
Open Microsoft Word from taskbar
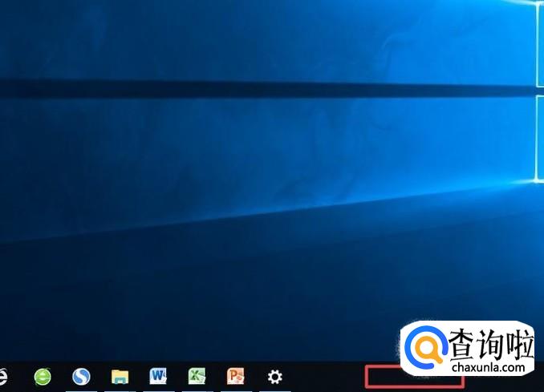click(158, 377)
